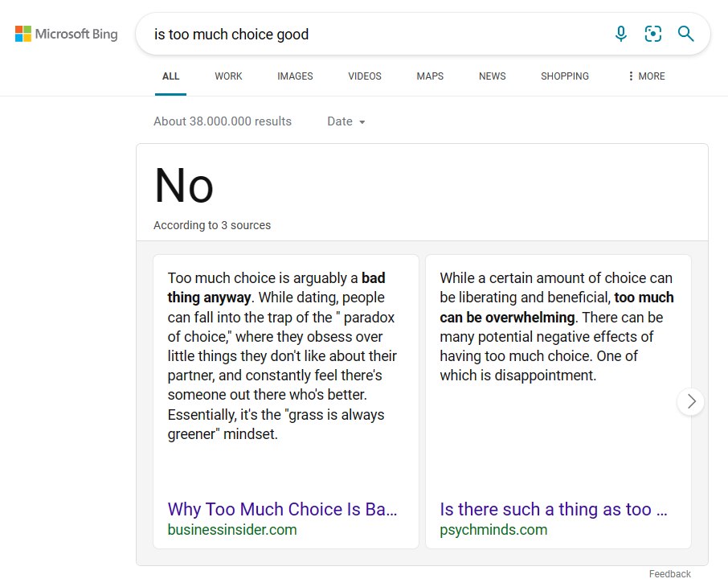Show next source card with arrow

tap(691, 401)
